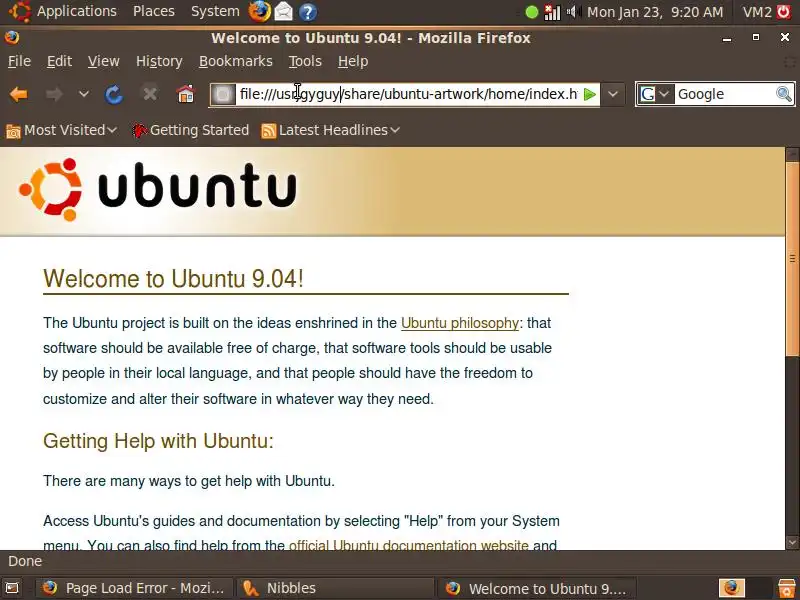Click the Welcome to Ubuntu 9.04! heading
This screenshot has height=600, width=800.
pos(173,279)
